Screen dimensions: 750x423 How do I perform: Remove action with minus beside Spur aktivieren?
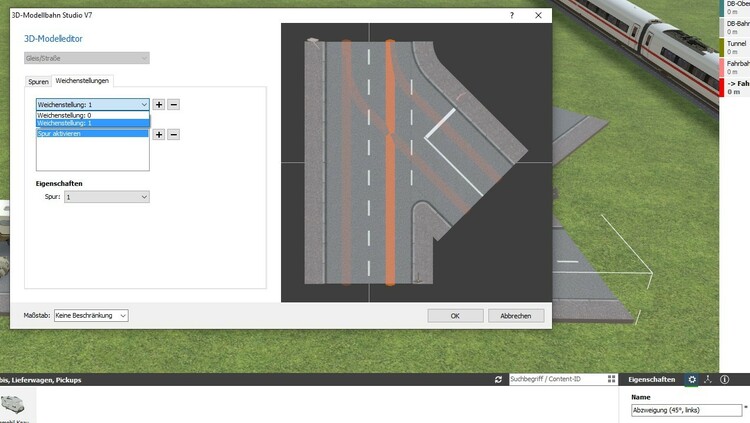[174, 134]
